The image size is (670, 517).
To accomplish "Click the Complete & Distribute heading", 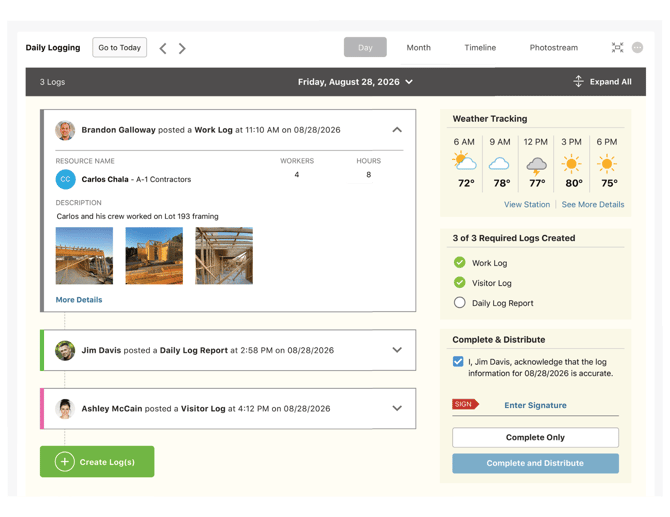I will pos(499,340).
